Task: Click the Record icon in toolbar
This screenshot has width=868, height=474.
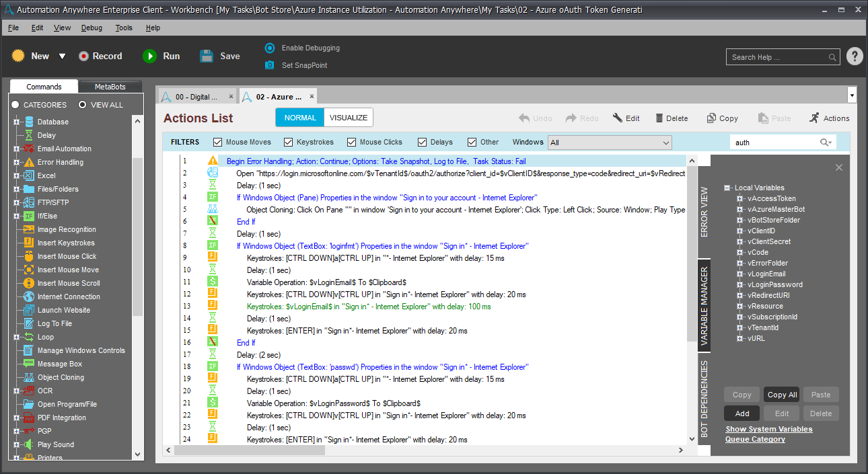Action: (x=83, y=56)
